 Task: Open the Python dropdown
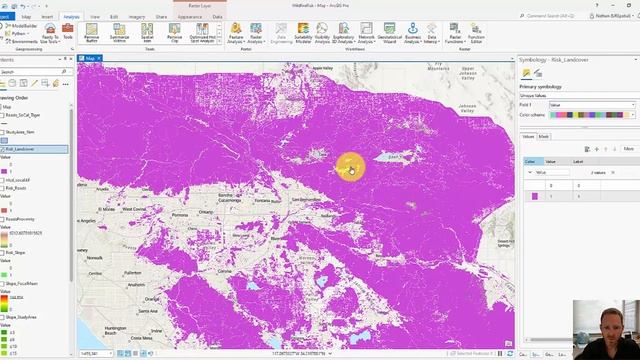pos(16,33)
